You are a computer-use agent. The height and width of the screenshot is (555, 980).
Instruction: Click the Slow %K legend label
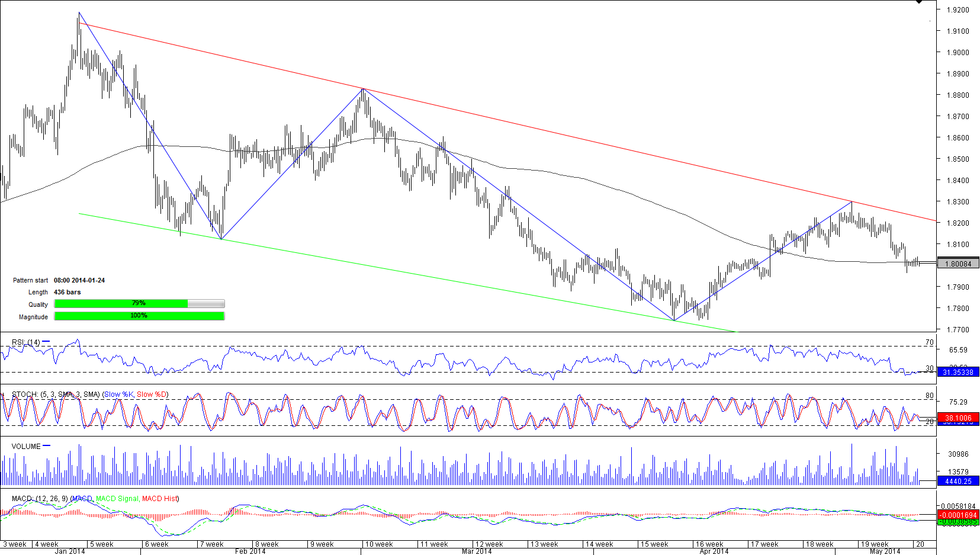pyautogui.click(x=118, y=394)
